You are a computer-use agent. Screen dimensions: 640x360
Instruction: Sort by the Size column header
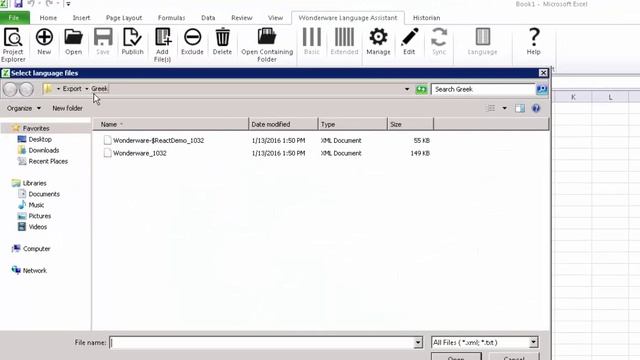tap(410, 124)
